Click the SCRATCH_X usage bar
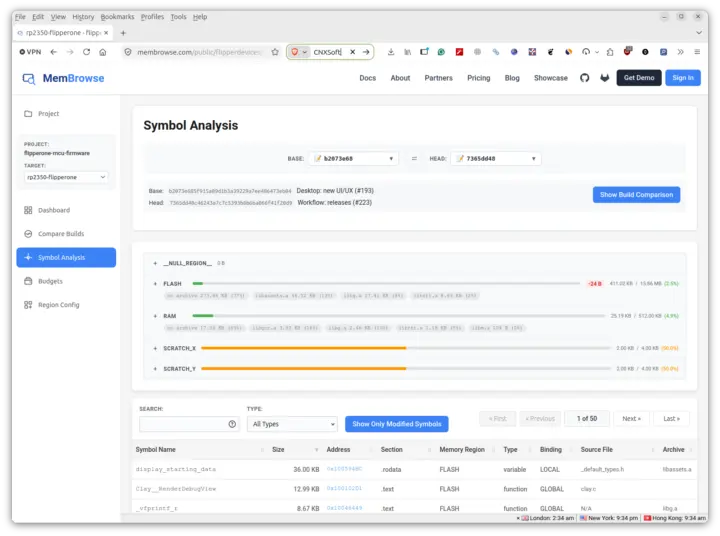Viewport: 720px width, 536px height. click(406, 348)
